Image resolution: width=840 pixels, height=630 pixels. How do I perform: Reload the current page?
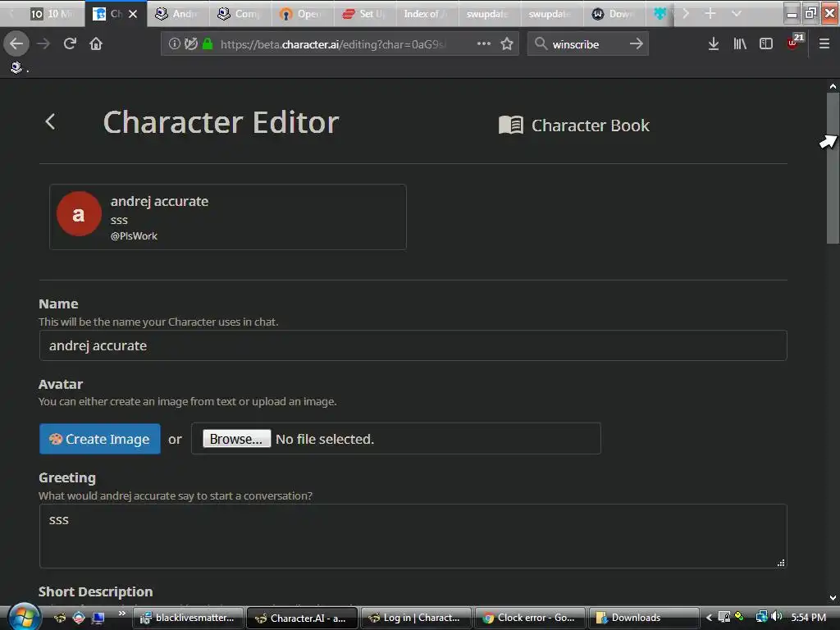coord(70,43)
